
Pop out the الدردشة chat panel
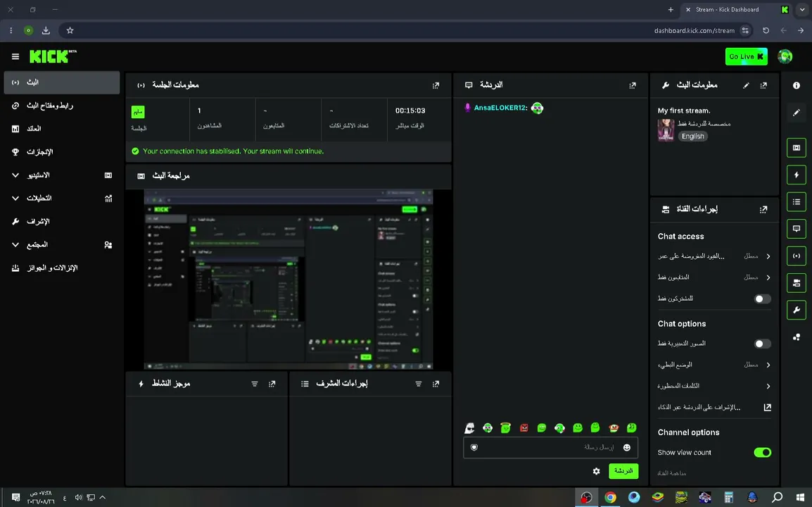pyautogui.click(x=633, y=85)
